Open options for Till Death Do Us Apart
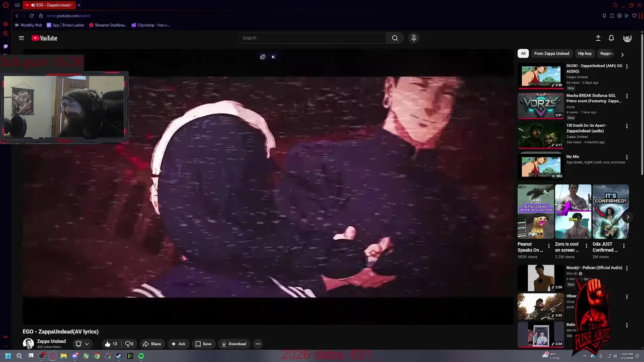The image size is (644, 362). [626, 126]
